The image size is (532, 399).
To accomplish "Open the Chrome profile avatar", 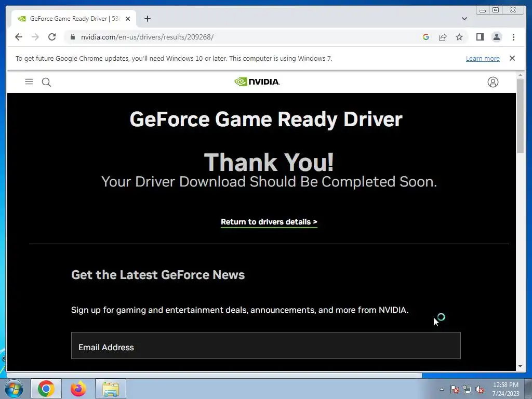I will pyautogui.click(x=496, y=37).
